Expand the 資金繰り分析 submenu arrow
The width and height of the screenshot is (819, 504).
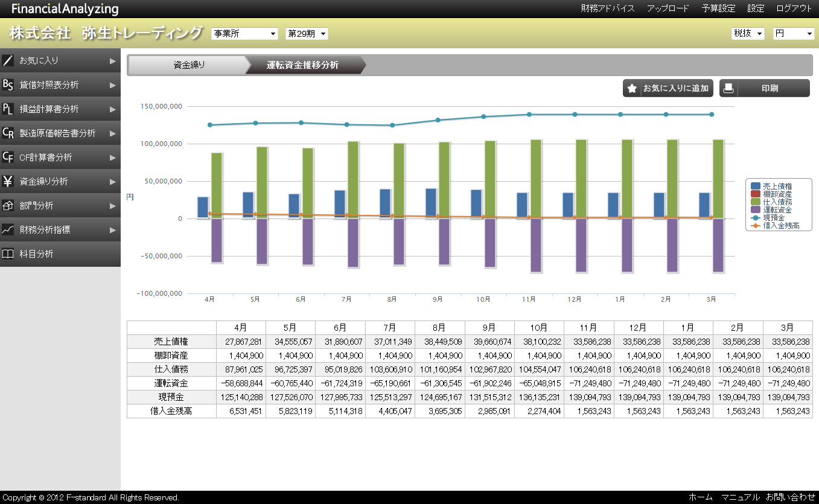[113, 181]
